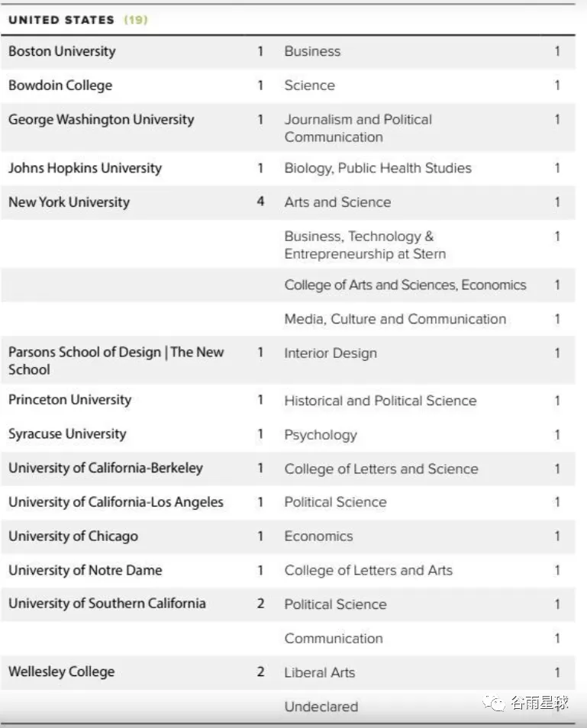The height and width of the screenshot is (728, 587).
Task: Click Psychology major for Syracuse University
Action: (x=321, y=435)
